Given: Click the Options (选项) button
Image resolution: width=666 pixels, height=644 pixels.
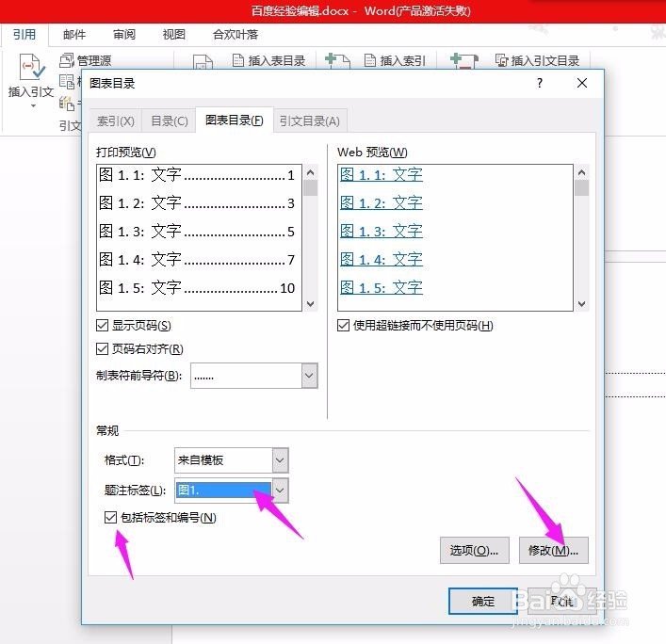Looking at the screenshot, I should click(475, 550).
